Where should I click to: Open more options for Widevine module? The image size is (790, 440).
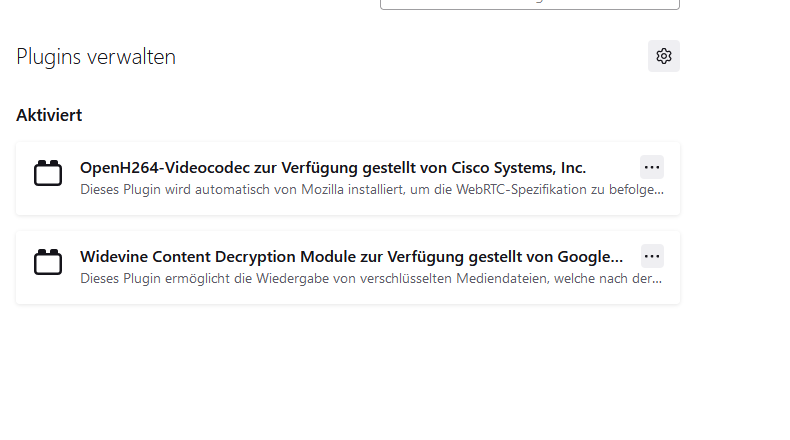pyautogui.click(x=652, y=256)
